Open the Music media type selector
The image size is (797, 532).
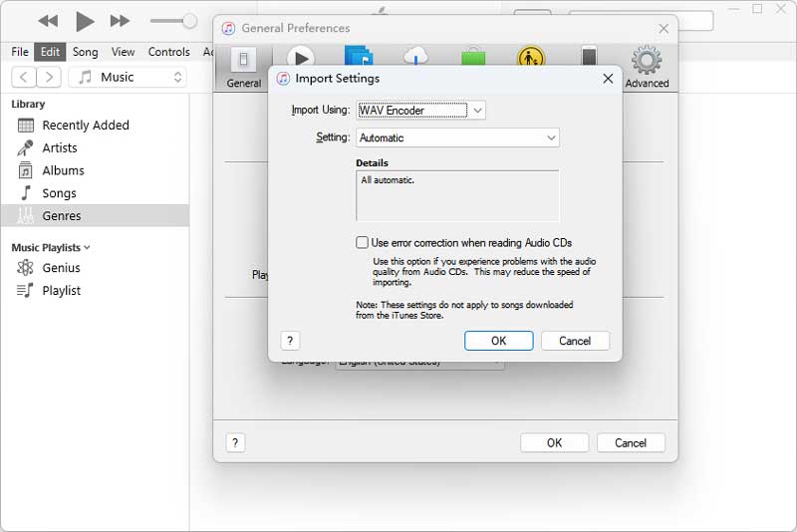(129, 77)
